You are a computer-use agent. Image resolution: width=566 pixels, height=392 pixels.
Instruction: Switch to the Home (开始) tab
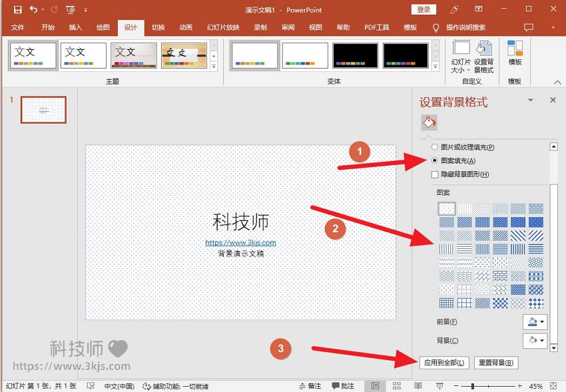[x=48, y=27]
